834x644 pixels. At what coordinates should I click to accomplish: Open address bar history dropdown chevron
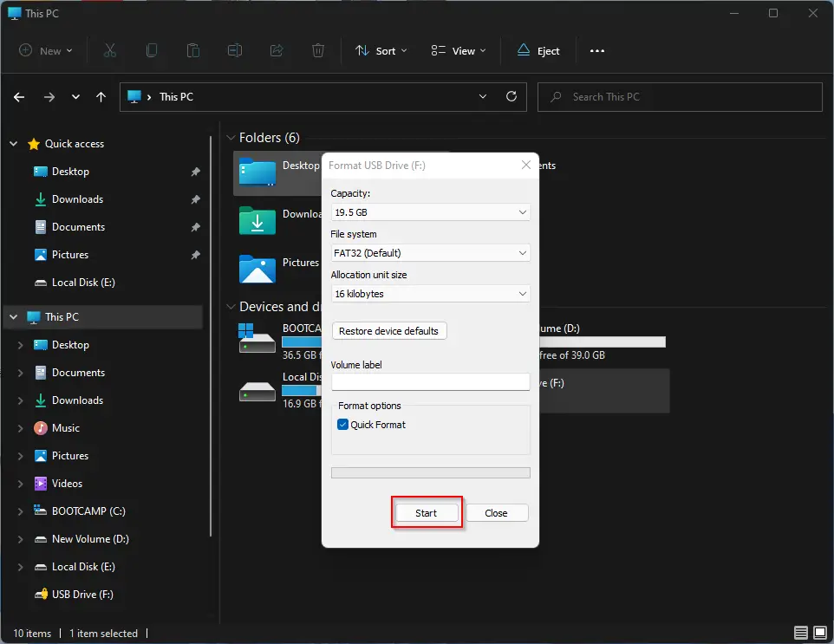tap(482, 96)
